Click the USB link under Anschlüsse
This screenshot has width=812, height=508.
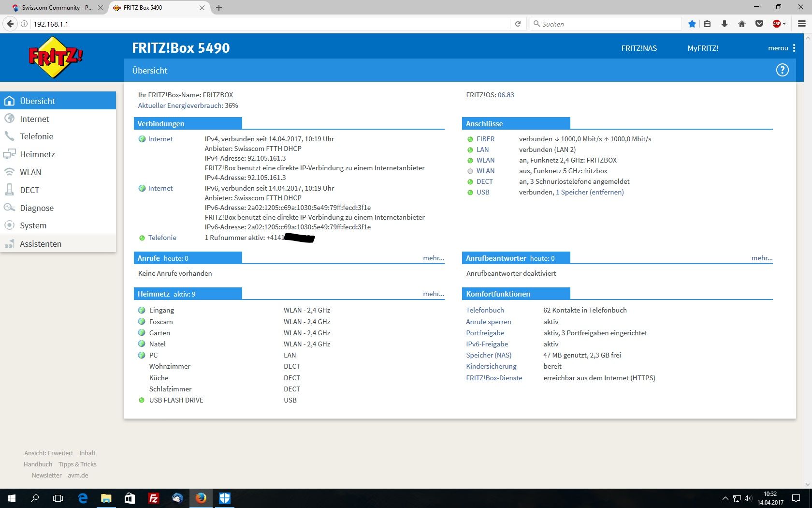tap(483, 192)
